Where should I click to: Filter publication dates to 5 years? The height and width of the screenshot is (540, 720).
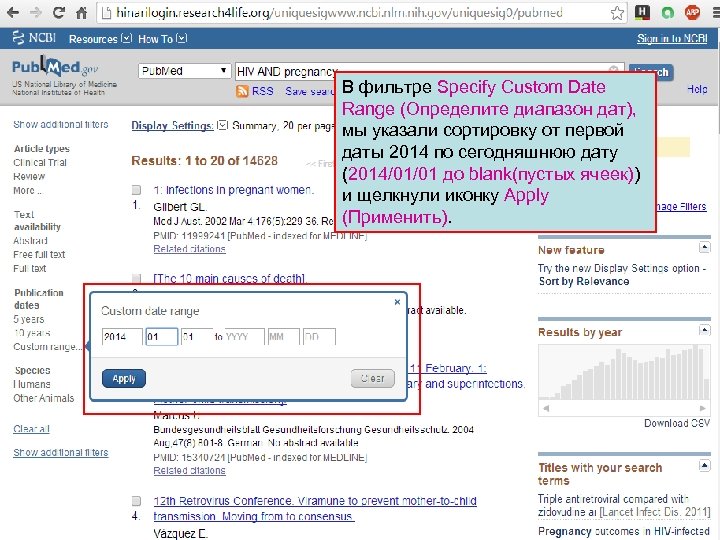28,319
